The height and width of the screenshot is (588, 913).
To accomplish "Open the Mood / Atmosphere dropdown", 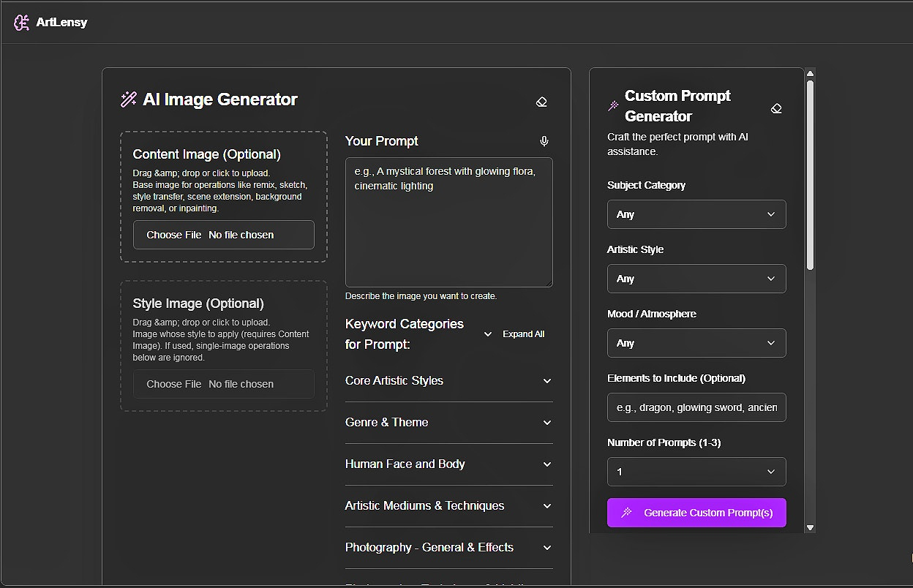I will click(x=696, y=343).
